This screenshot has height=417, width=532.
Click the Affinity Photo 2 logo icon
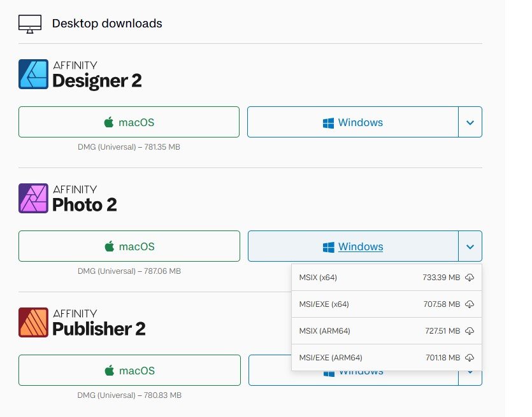pos(33,198)
